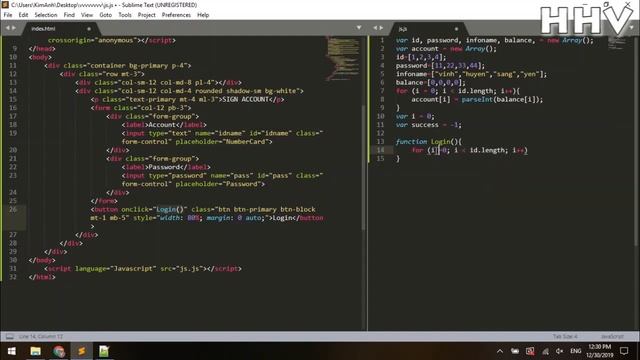
Task: Click the 'Line 14, Column 12' status text
Action: (41, 336)
